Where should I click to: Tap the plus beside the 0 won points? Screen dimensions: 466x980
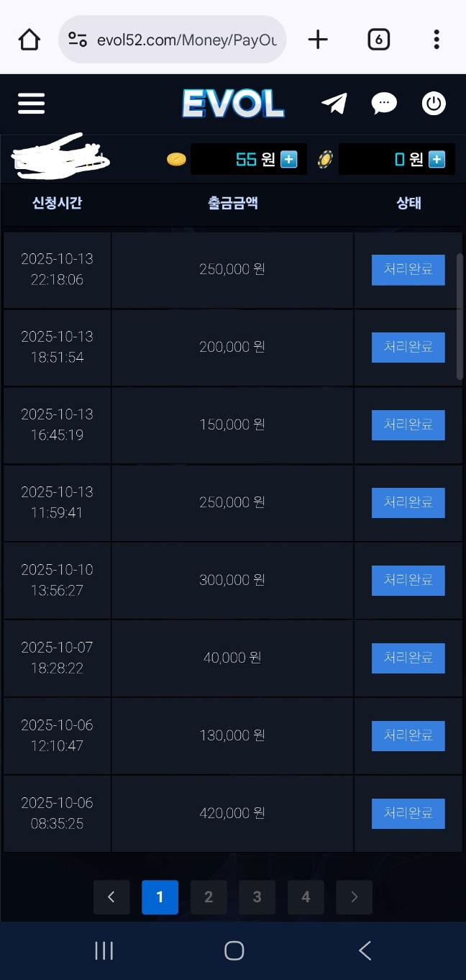pyautogui.click(x=437, y=159)
